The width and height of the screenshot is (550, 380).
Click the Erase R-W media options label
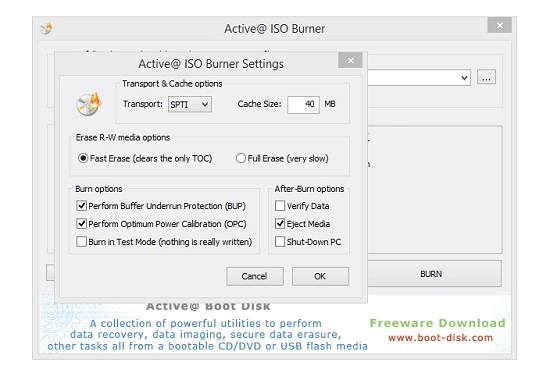point(123,138)
